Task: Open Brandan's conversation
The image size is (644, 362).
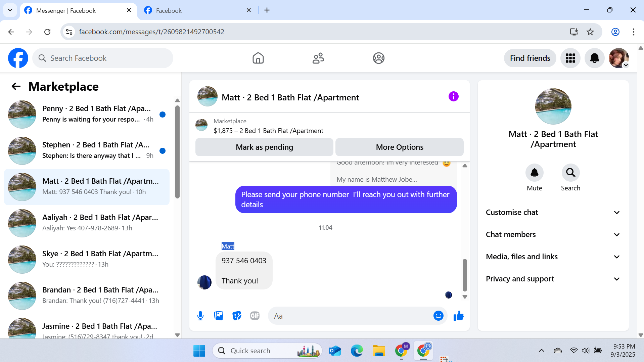Action: click(87, 296)
